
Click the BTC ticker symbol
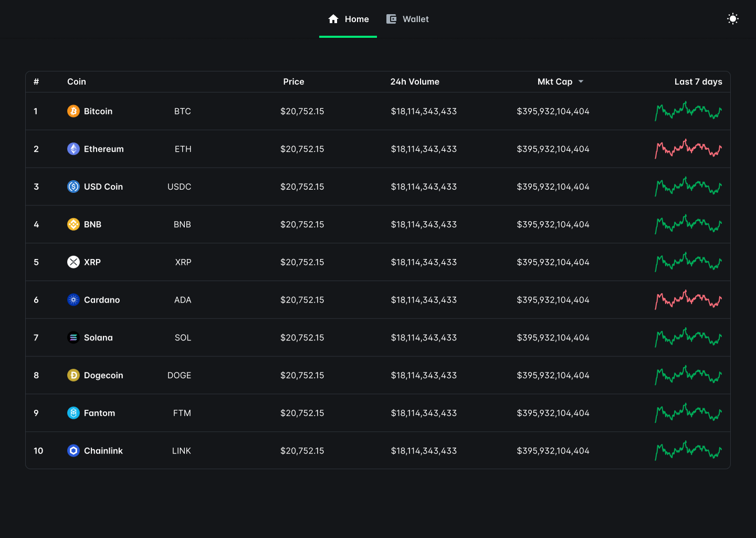pyautogui.click(x=183, y=111)
